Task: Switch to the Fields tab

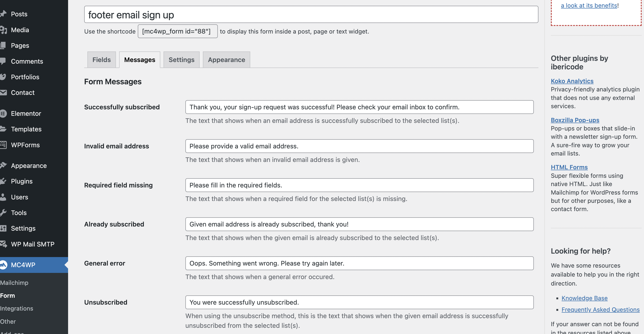Action: click(x=101, y=60)
